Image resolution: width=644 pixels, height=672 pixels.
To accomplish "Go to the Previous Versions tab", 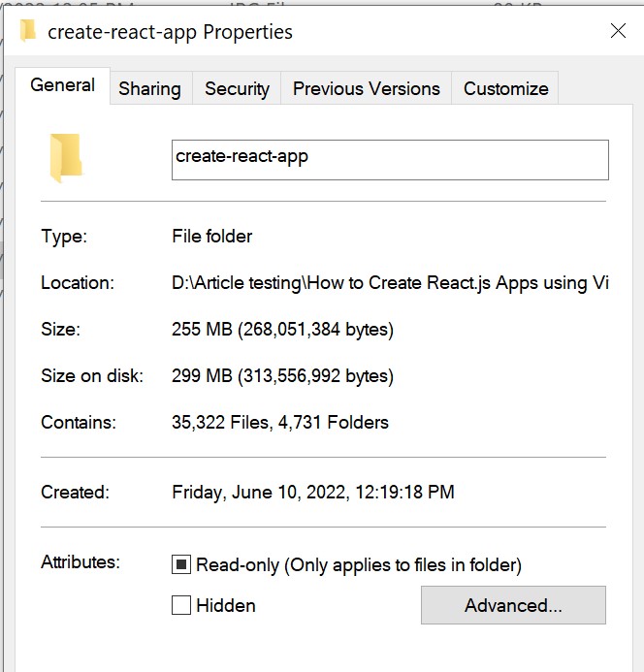I will [x=367, y=88].
